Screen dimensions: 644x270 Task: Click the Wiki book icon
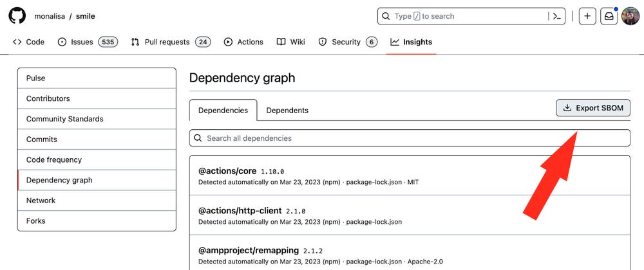click(x=281, y=42)
